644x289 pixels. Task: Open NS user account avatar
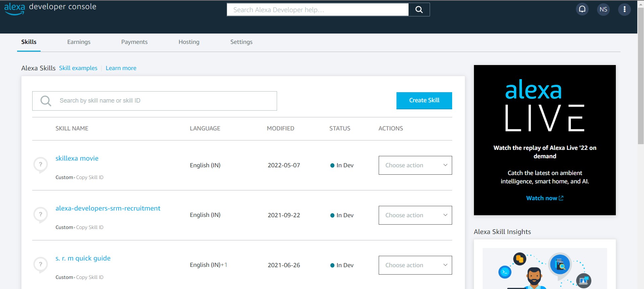[603, 9]
